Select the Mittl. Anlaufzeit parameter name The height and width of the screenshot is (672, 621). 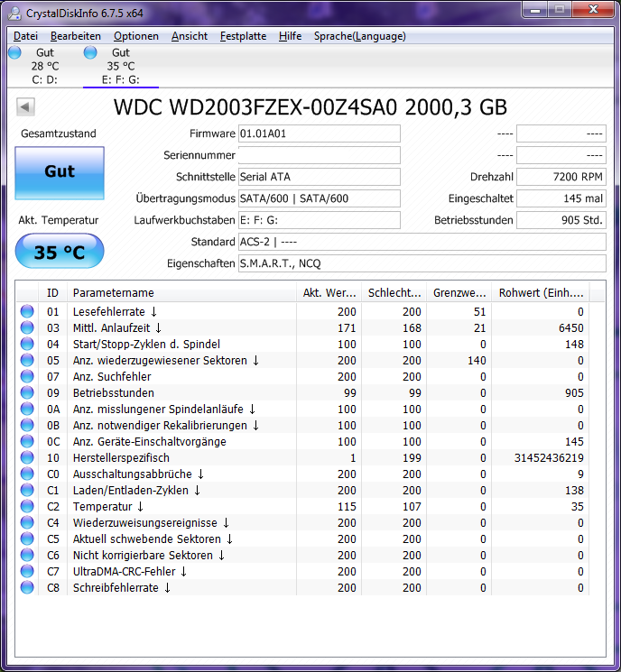[x=116, y=327]
